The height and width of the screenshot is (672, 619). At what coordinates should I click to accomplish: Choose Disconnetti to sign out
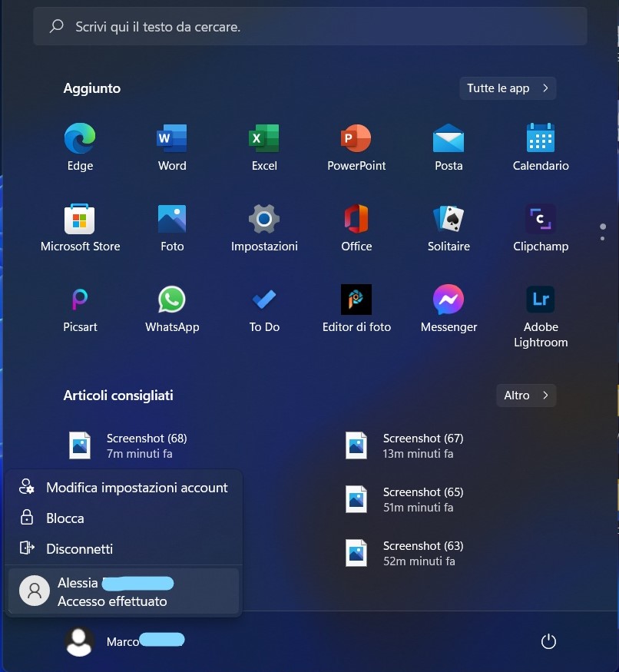coord(124,548)
